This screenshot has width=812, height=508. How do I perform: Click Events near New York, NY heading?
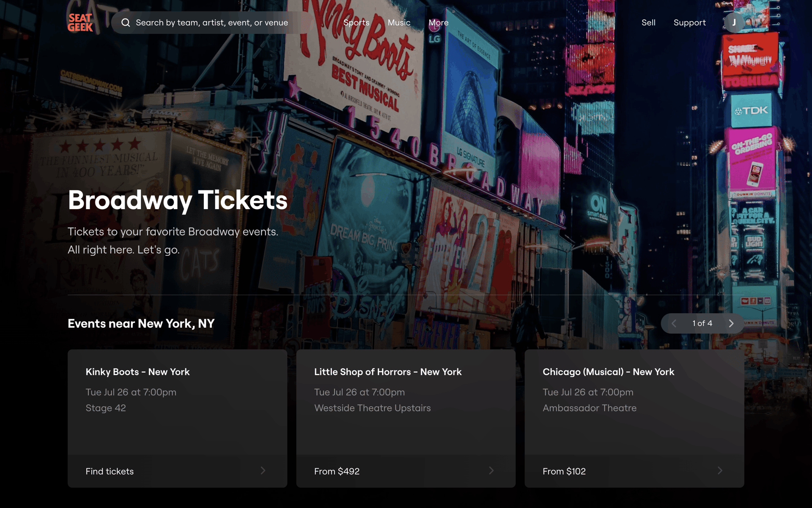(141, 324)
